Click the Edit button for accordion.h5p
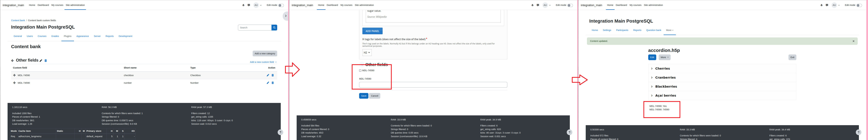Image resolution: width=868 pixels, height=140 pixels. point(652,57)
